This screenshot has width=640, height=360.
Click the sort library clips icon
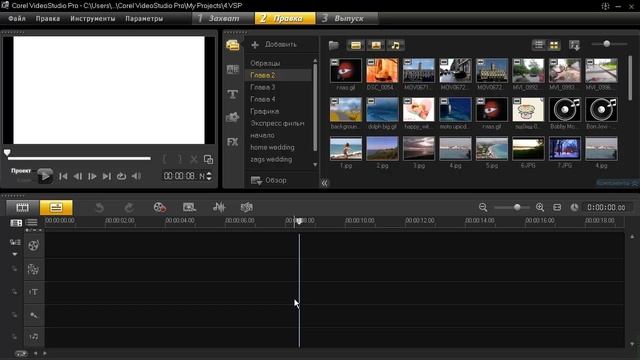[x=575, y=45]
